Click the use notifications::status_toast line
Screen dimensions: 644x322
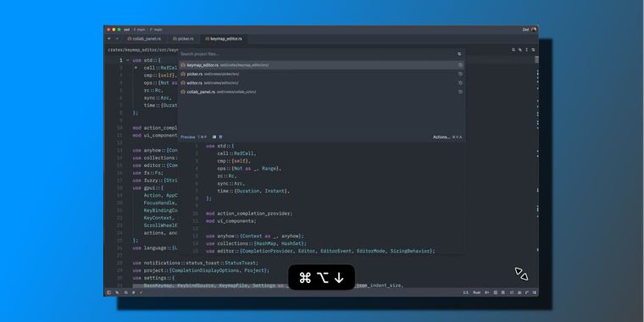(195, 263)
